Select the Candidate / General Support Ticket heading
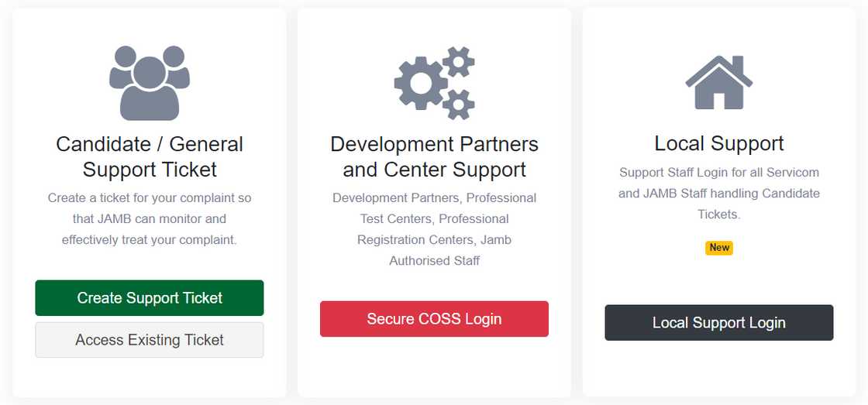 pyautogui.click(x=150, y=156)
